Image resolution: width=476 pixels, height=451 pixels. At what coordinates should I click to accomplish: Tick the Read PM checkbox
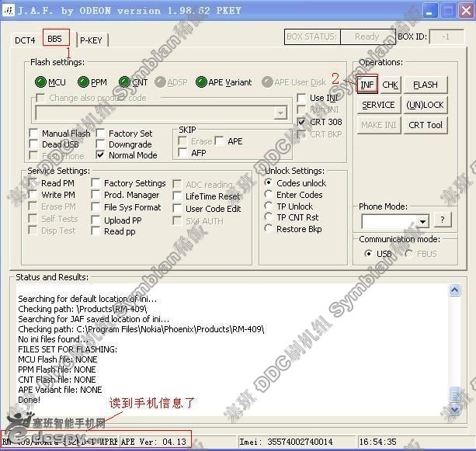click(33, 182)
